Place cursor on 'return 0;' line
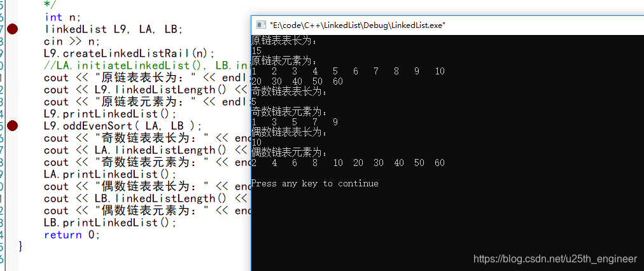644x271 pixels. (72, 235)
